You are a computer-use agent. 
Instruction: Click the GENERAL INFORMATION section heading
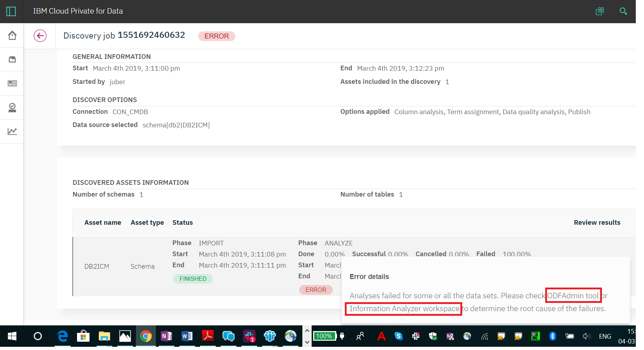[x=112, y=57]
